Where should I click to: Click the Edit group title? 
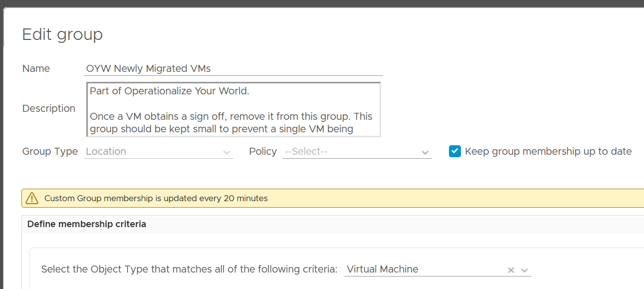(x=62, y=34)
